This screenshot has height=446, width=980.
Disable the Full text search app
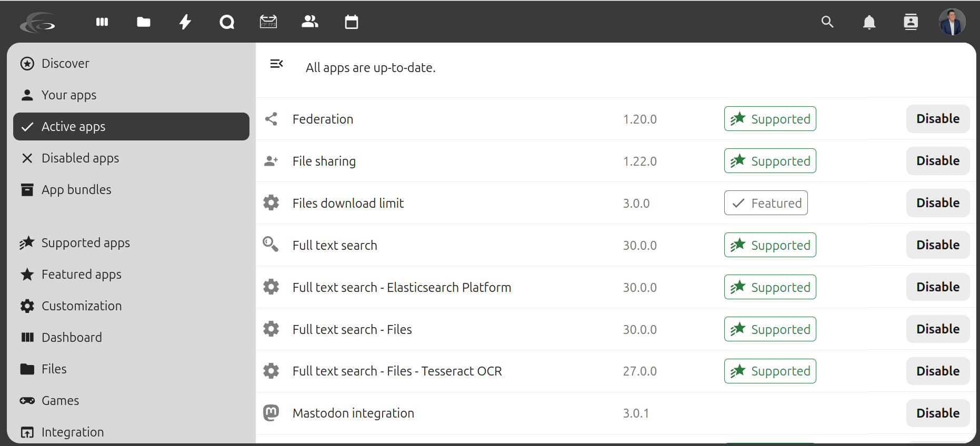(938, 245)
